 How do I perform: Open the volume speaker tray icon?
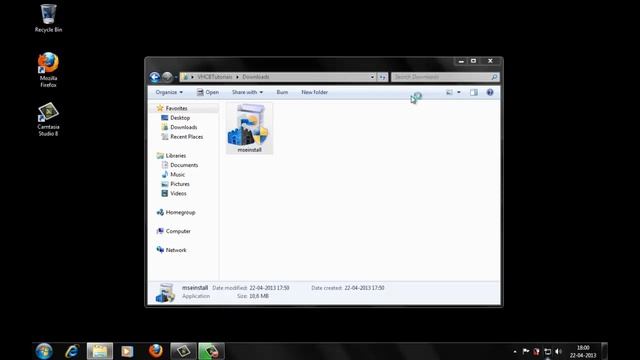coord(558,351)
